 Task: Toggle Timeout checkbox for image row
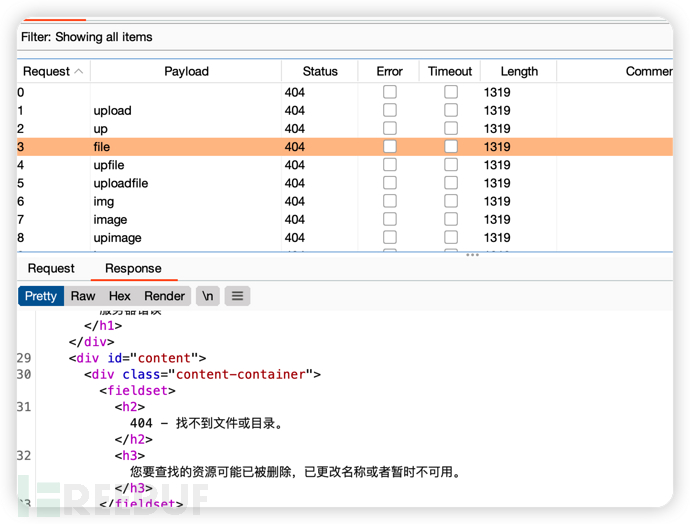[x=451, y=219]
